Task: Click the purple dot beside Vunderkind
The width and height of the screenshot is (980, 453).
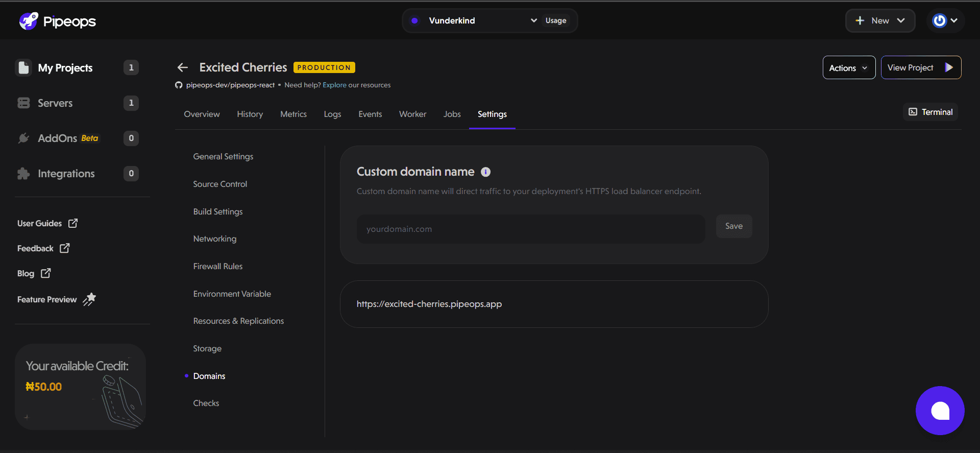Action: coord(414,20)
